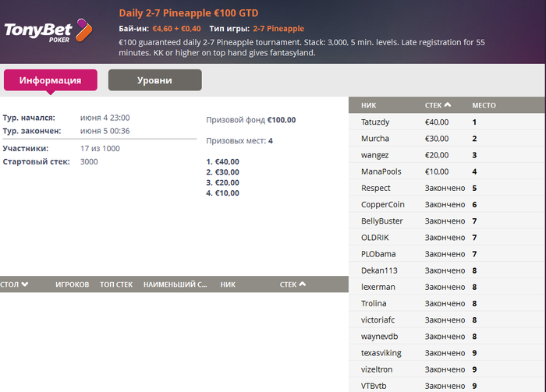Sort tables list by СТЕК arrow

(303, 284)
